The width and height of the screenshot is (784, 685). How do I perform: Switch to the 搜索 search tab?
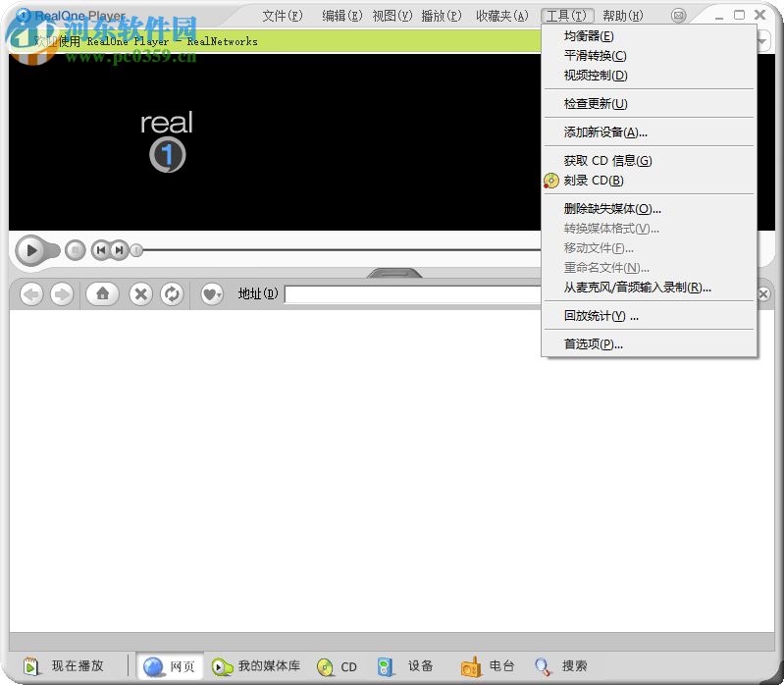(561, 666)
